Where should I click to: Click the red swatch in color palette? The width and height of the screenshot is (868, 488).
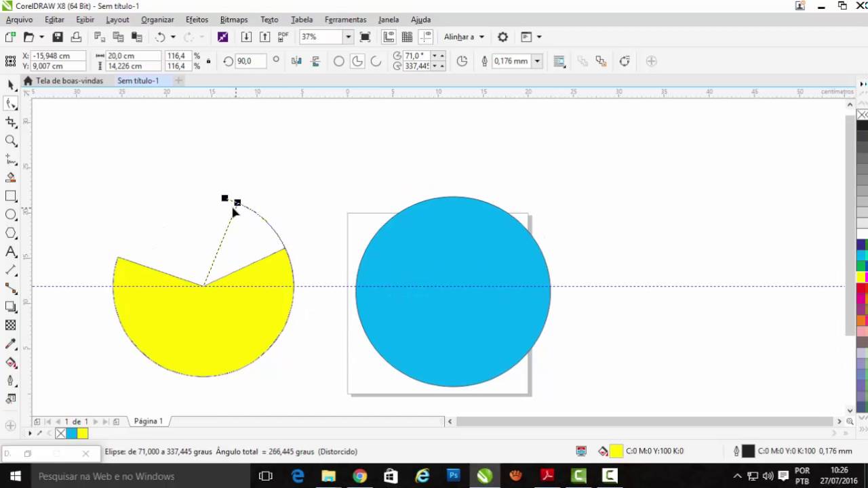862,289
